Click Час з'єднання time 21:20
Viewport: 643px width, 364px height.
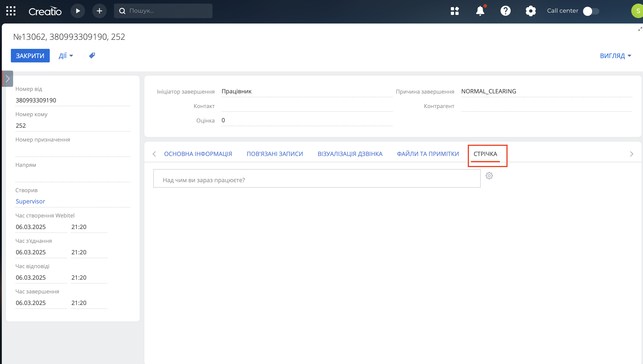pos(89,252)
